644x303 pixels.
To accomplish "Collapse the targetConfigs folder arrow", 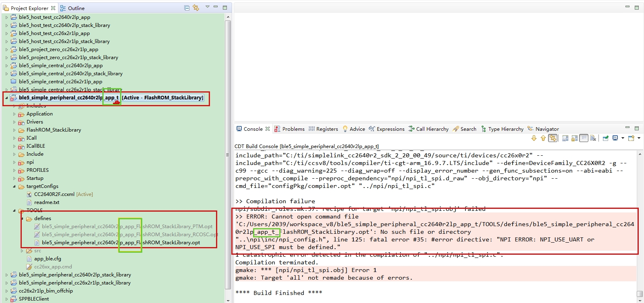I will [14, 186].
